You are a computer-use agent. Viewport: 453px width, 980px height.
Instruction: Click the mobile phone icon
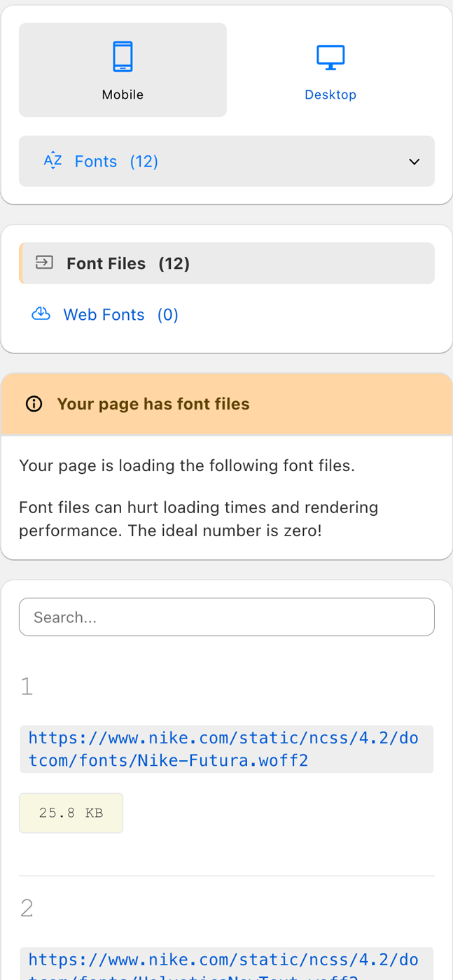coord(123,57)
